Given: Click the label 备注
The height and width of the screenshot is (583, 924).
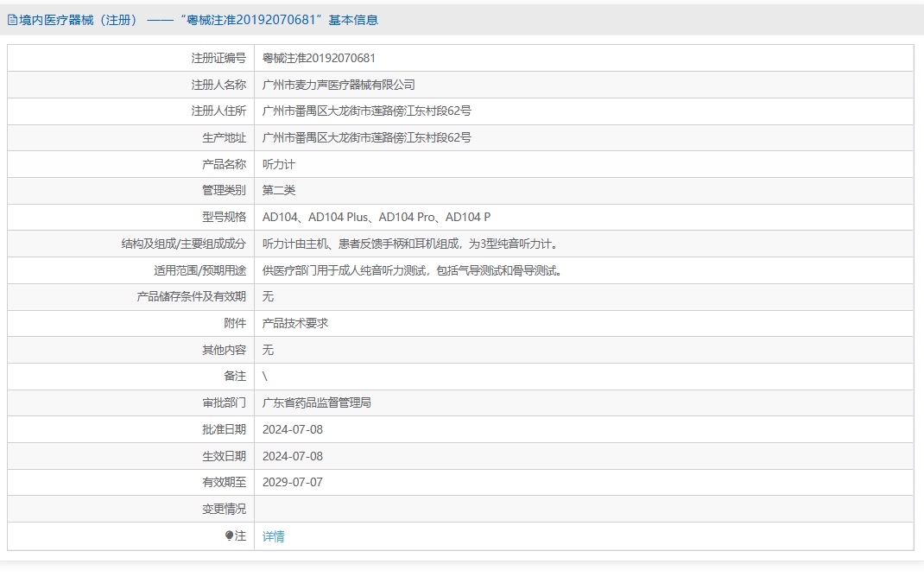Looking at the screenshot, I should pos(235,376).
